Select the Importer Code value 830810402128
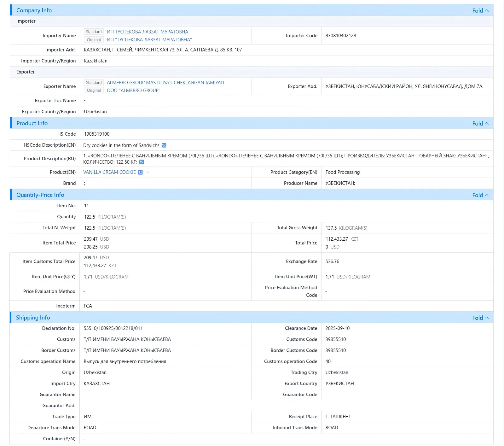504x446 pixels. point(341,36)
